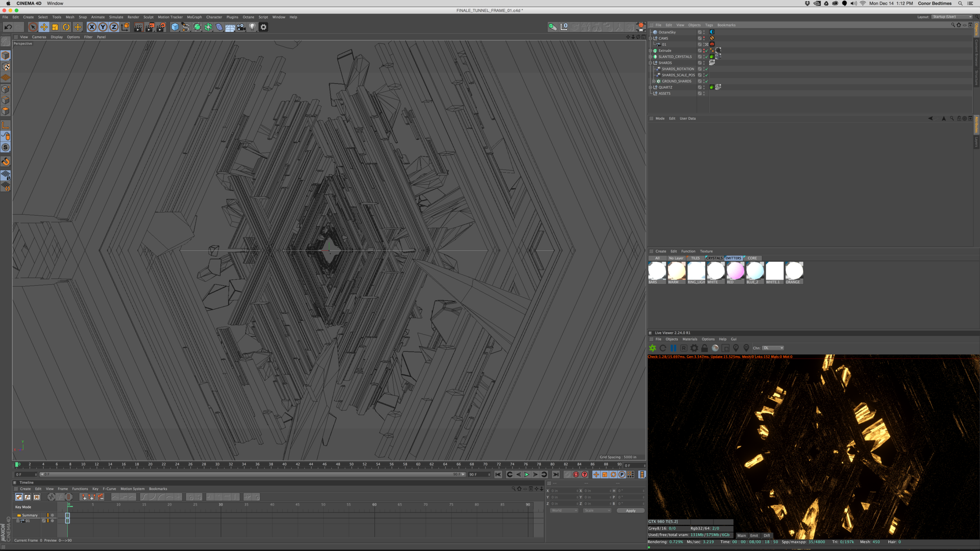980x551 pixels.
Task: Expand the ASSETS group in outliner
Action: tap(650, 93)
